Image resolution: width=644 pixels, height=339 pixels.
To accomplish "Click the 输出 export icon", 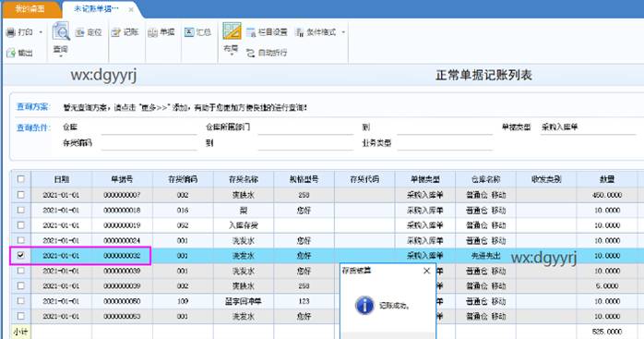I will (x=11, y=53).
